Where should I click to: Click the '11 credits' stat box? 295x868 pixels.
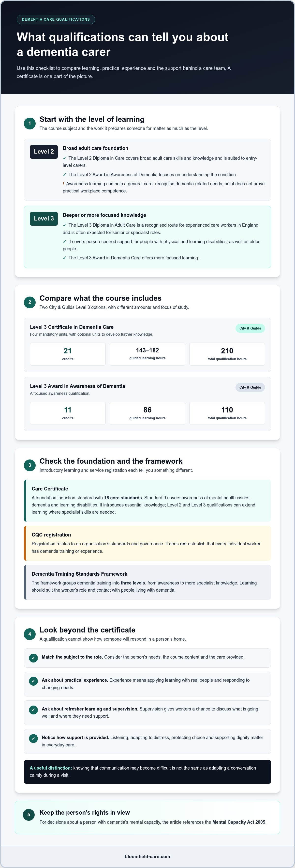tap(68, 413)
